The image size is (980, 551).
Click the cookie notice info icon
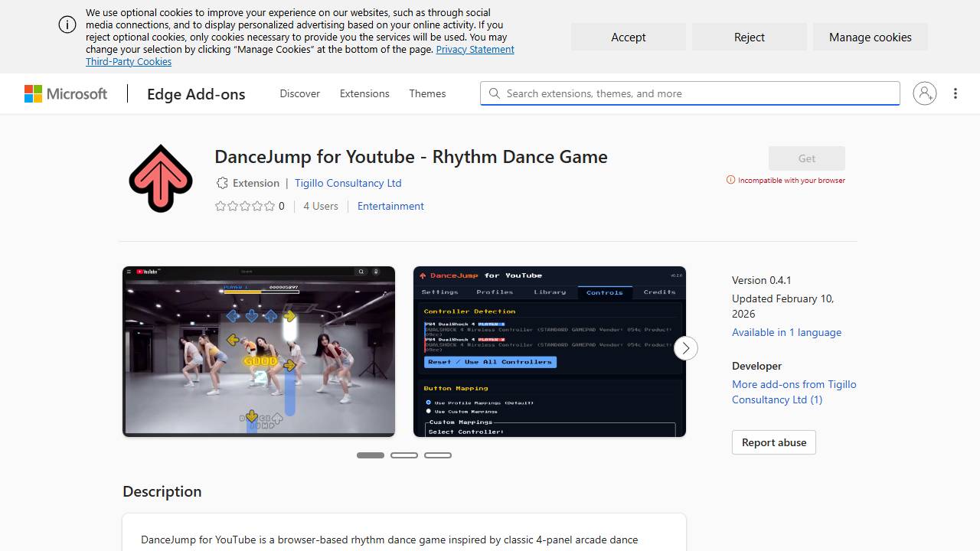coord(67,24)
